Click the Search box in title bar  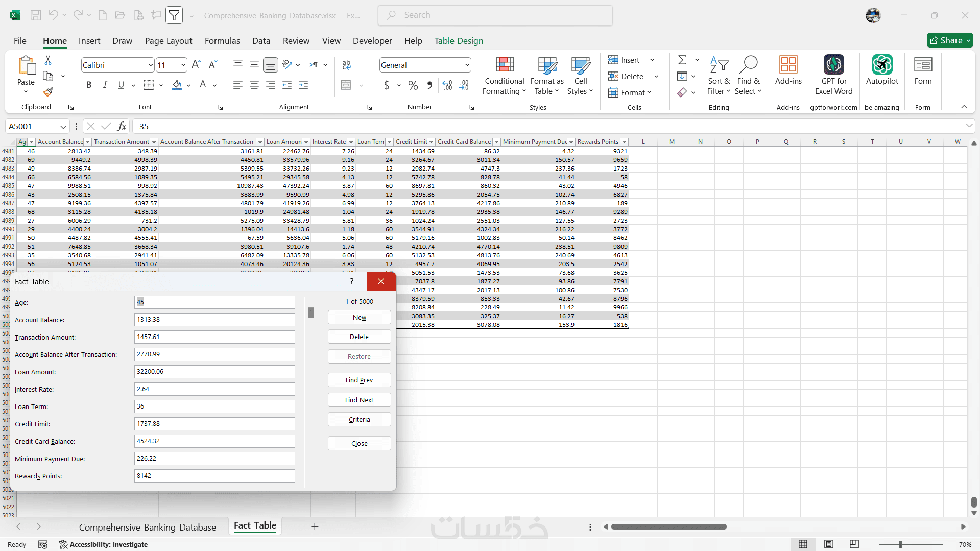coord(495,15)
